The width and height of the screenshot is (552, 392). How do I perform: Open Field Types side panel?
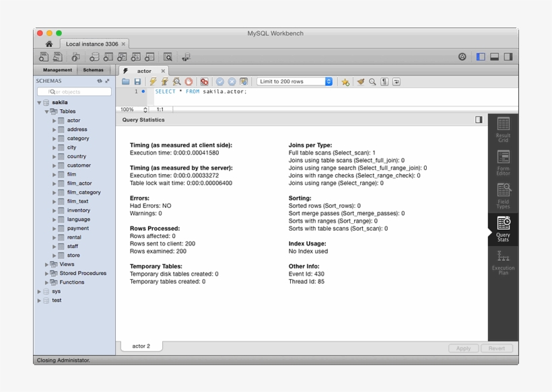(x=503, y=196)
